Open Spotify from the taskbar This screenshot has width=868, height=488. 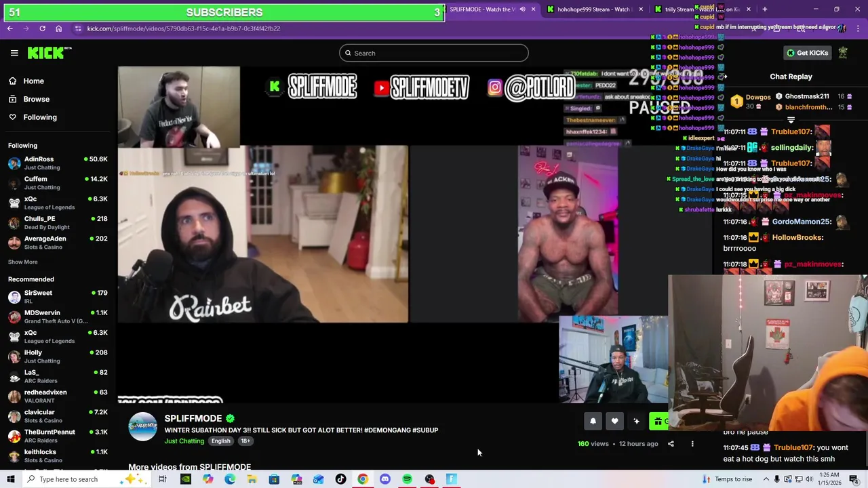tap(407, 479)
